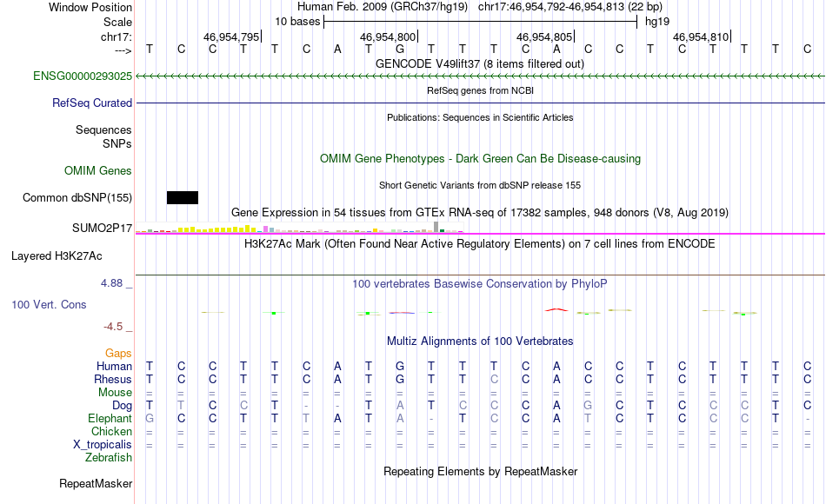Open the RepeatMasker track label
Screen dimensions: 826x504
click(x=96, y=483)
